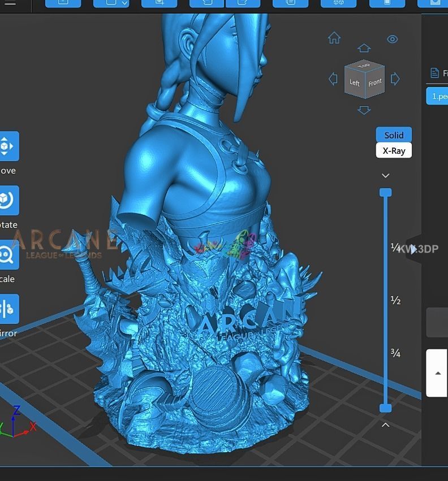Click the down chevron above the layer slider
Image resolution: width=448 pixels, height=481 pixels.
click(386, 176)
